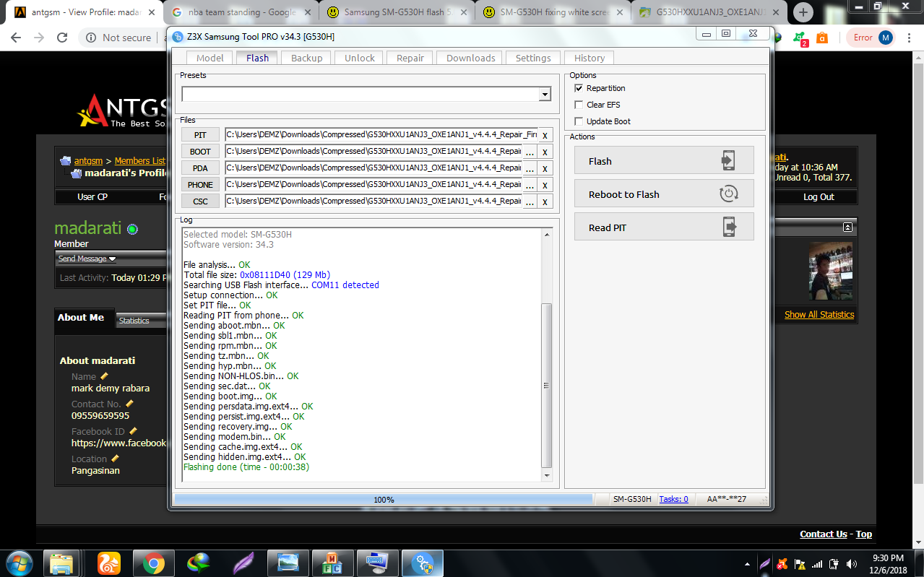Click the Reboot to Flash power icon

pyautogui.click(x=727, y=194)
